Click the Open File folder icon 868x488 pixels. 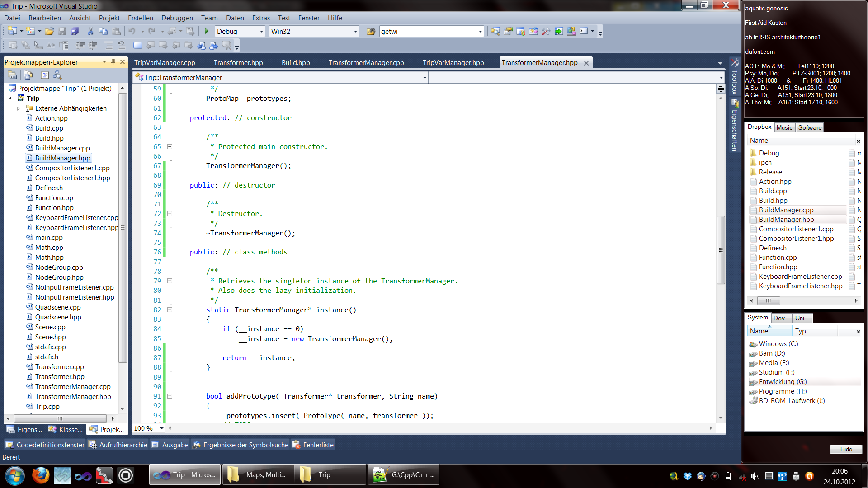(x=49, y=31)
